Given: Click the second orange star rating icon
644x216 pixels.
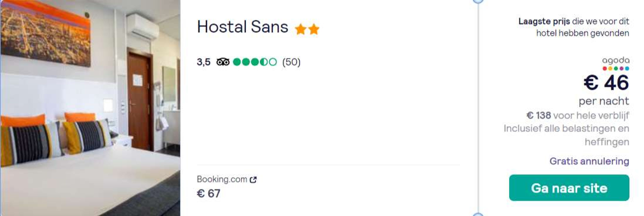Looking at the screenshot, I should (314, 29).
